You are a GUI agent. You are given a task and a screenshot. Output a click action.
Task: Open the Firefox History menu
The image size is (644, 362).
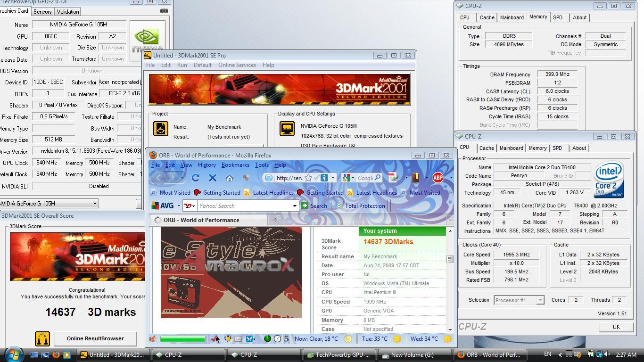[x=206, y=165]
